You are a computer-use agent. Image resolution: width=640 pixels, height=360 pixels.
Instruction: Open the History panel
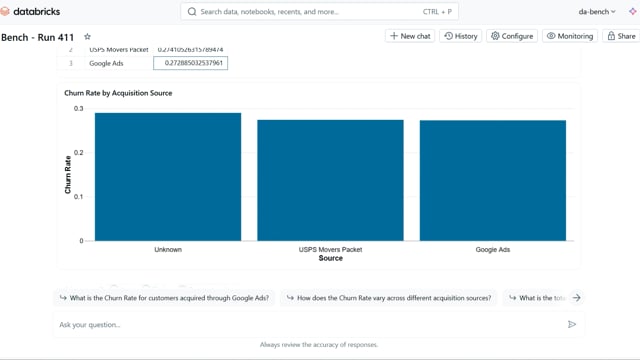(461, 36)
